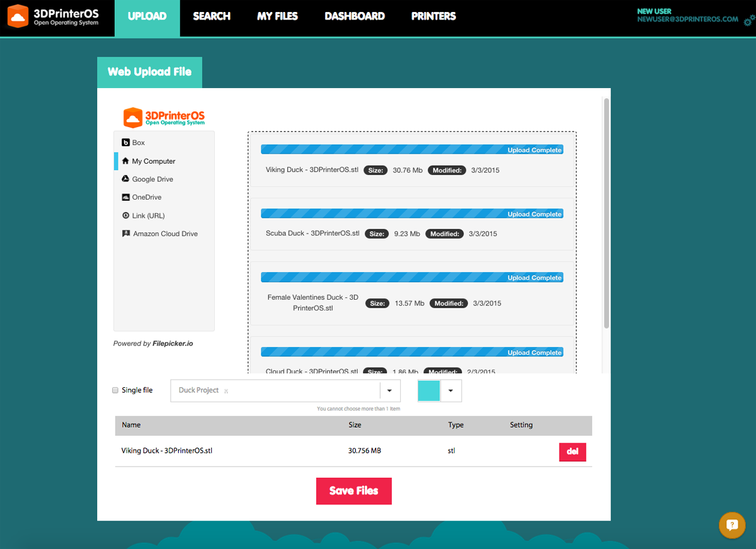Enable the Single file checkbox

(115, 390)
